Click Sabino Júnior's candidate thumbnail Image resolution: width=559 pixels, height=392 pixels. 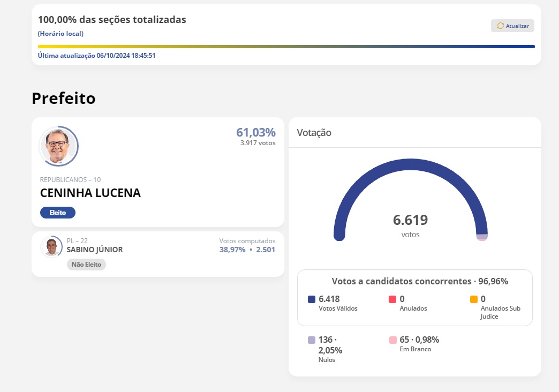pos(51,246)
